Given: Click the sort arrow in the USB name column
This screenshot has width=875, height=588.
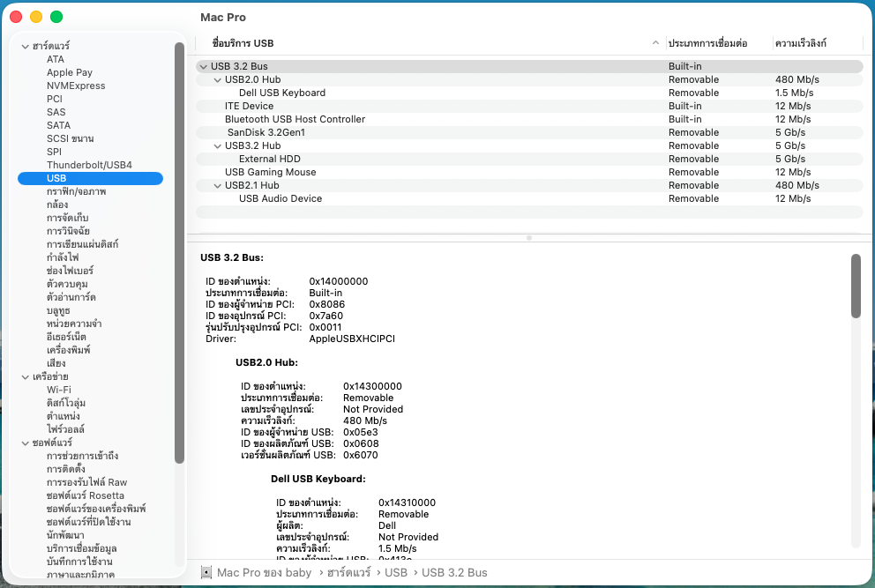Looking at the screenshot, I should (x=655, y=43).
